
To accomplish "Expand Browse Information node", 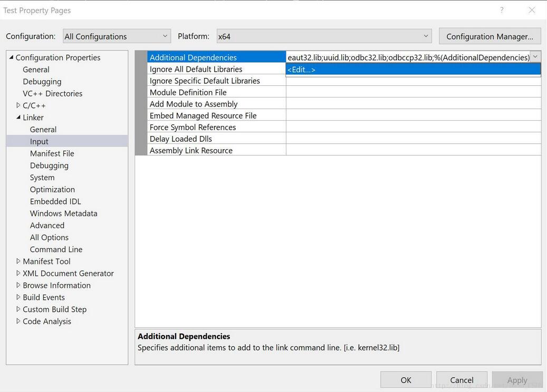I will (18, 285).
